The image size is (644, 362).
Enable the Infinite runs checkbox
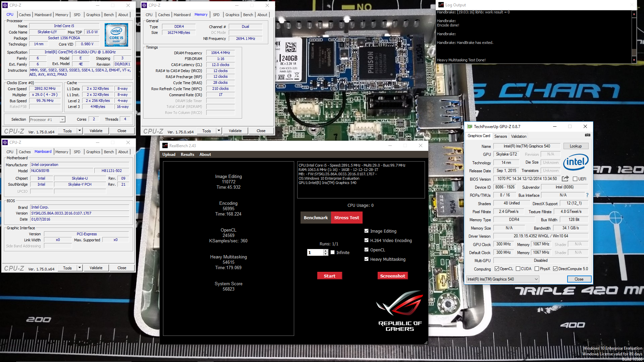coord(333,252)
